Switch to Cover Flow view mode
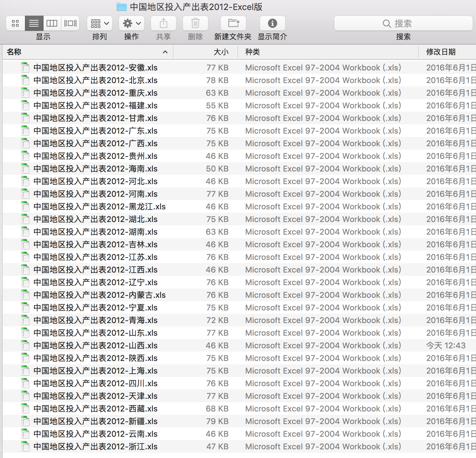476x458 pixels. pyautogui.click(x=70, y=23)
